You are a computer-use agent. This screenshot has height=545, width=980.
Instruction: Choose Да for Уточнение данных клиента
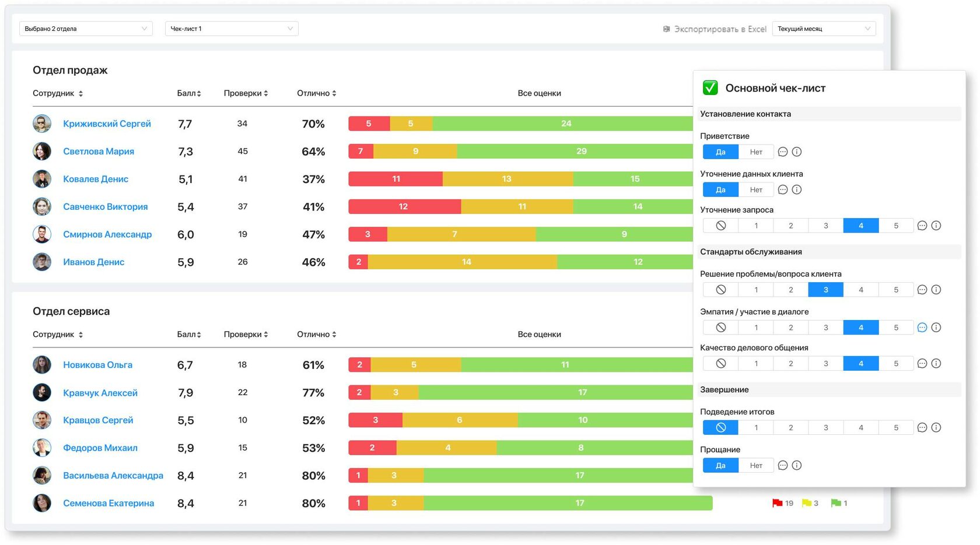click(x=720, y=190)
